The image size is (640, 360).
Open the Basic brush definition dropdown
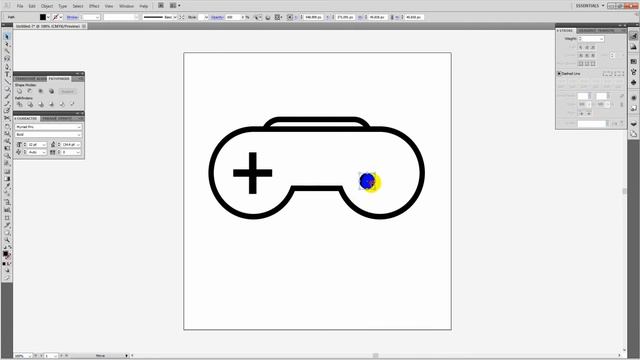(175, 17)
